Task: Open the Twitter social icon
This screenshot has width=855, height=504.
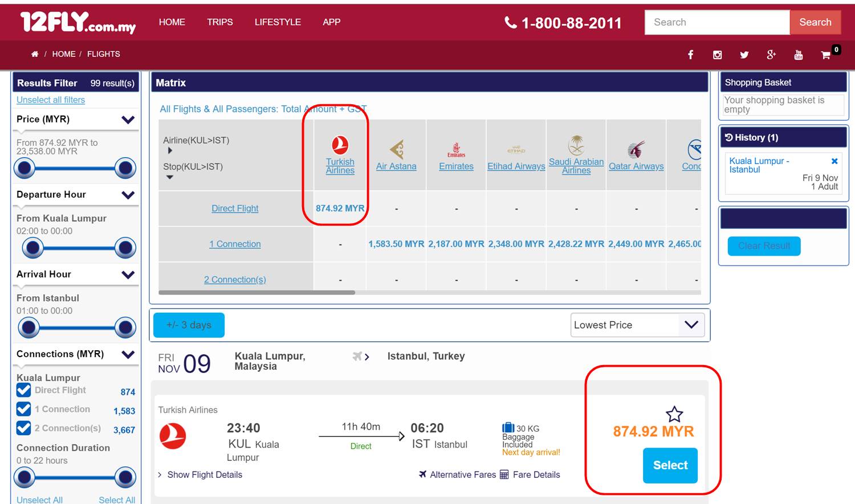Action: [x=744, y=55]
